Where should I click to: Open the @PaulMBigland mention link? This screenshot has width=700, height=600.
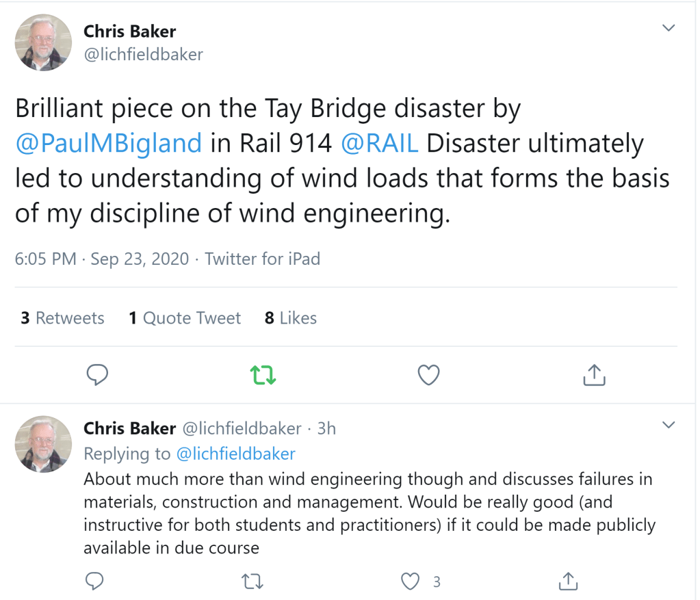109,144
